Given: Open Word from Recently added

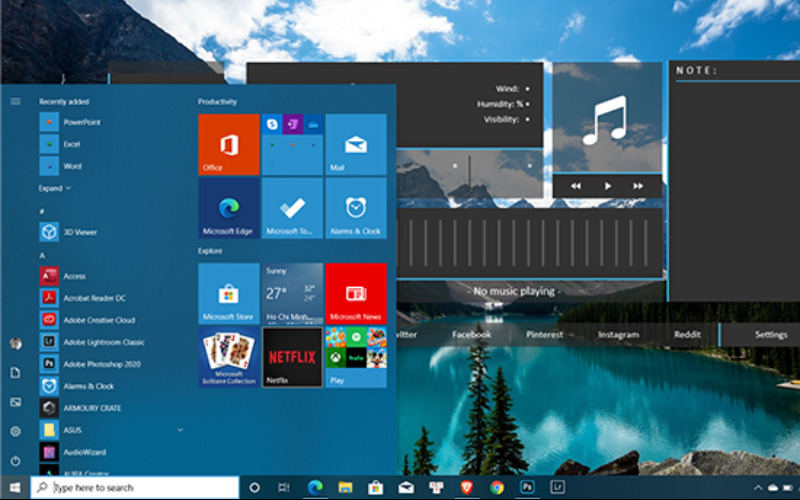Looking at the screenshot, I should (61, 166).
